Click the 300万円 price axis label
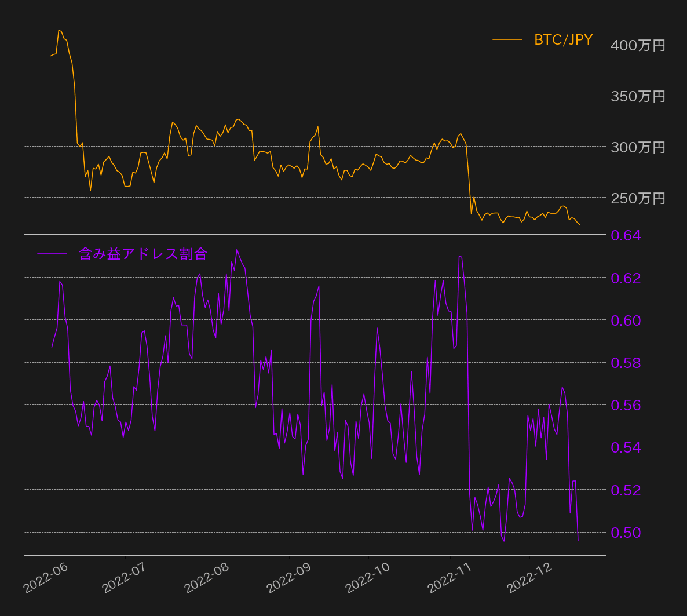Screen dimensions: 687x616 [638, 147]
